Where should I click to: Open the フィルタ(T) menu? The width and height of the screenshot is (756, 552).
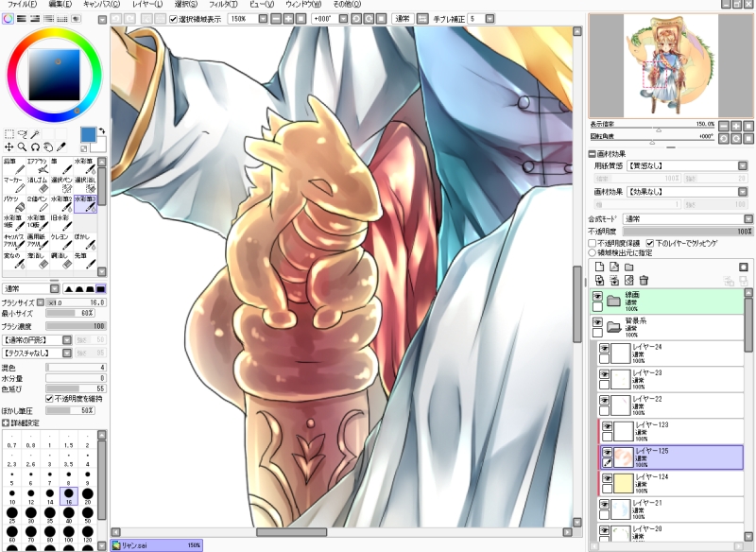click(223, 5)
